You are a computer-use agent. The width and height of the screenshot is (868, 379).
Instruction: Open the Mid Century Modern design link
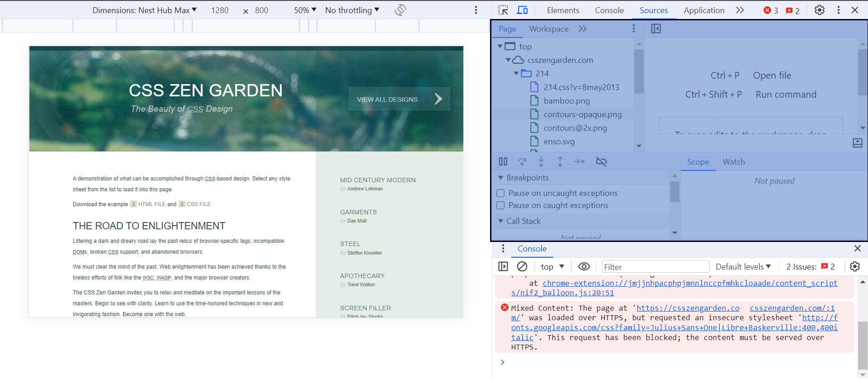pyautogui.click(x=378, y=180)
